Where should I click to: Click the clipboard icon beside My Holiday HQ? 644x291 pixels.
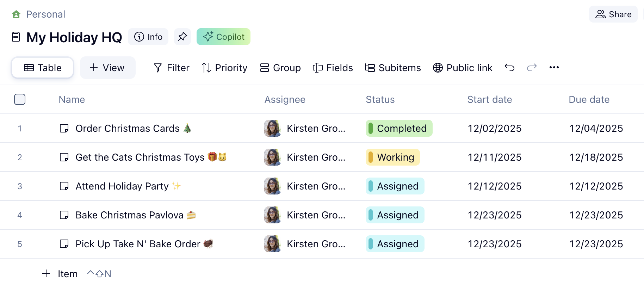pyautogui.click(x=16, y=37)
